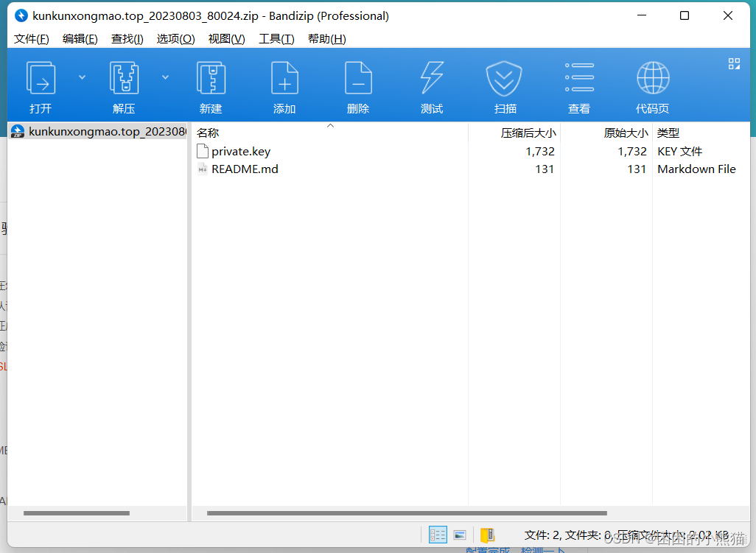Open the View (视图) menu
Image resolution: width=756 pixels, height=553 pixels.
[x=227, y=38]
